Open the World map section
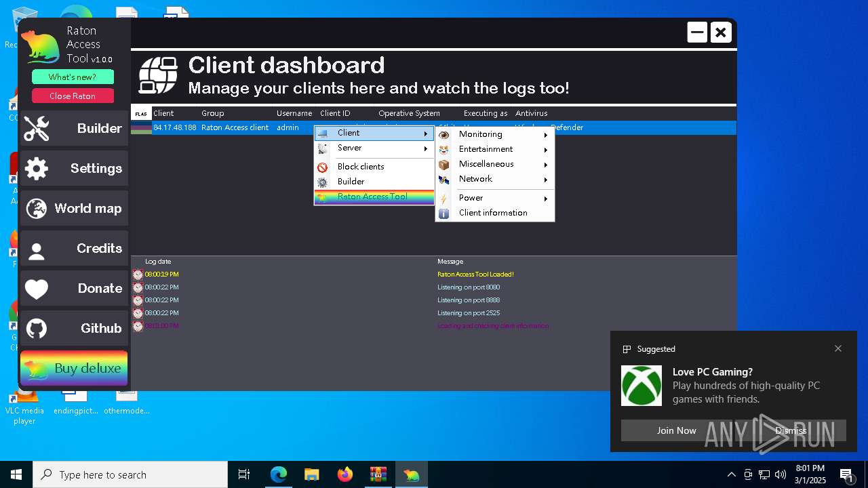868x488 pixels. pyautogui.click(x=74, y=209)
